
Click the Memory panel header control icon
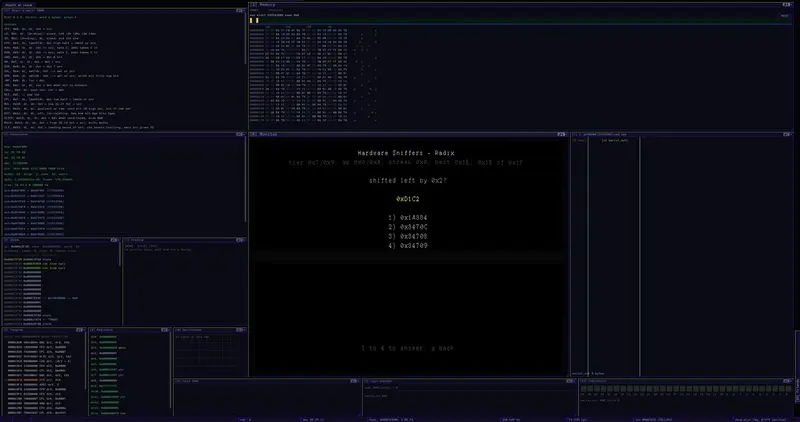click(x=786, y=5)
